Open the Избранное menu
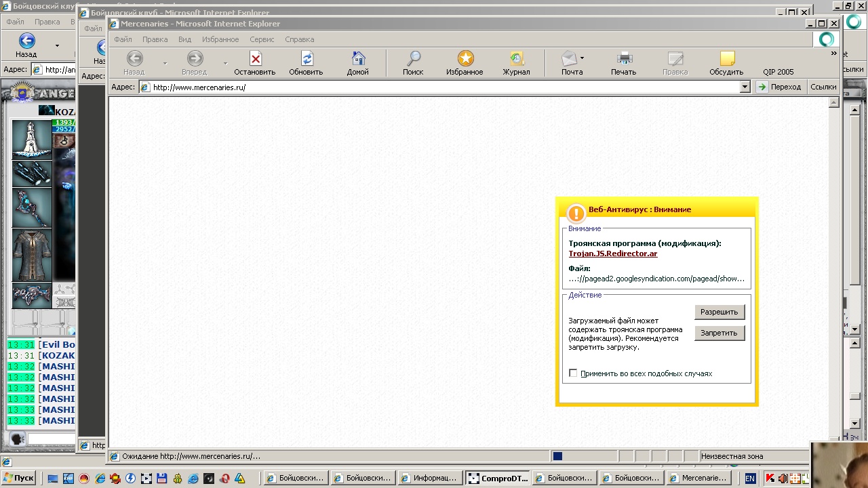This screenshot has width=868, height=488. (220, 39)
